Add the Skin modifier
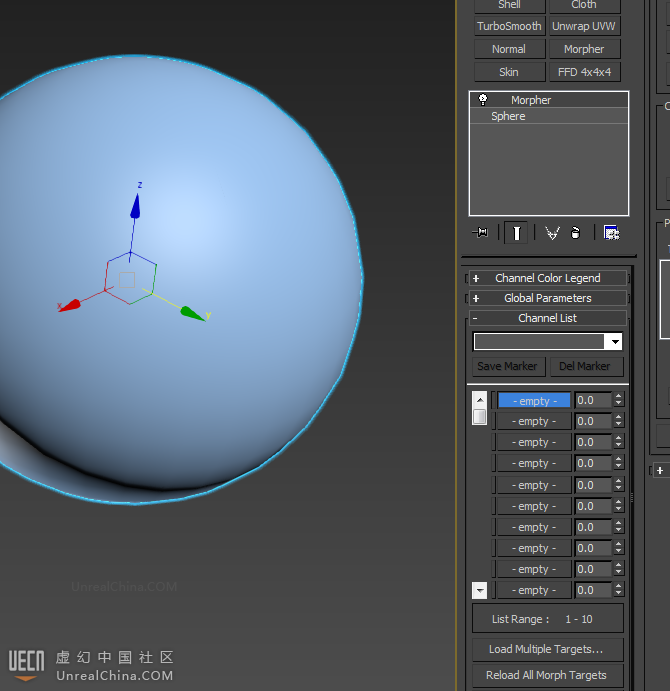This screenshot has height=691, width=670. coord(510,72)
